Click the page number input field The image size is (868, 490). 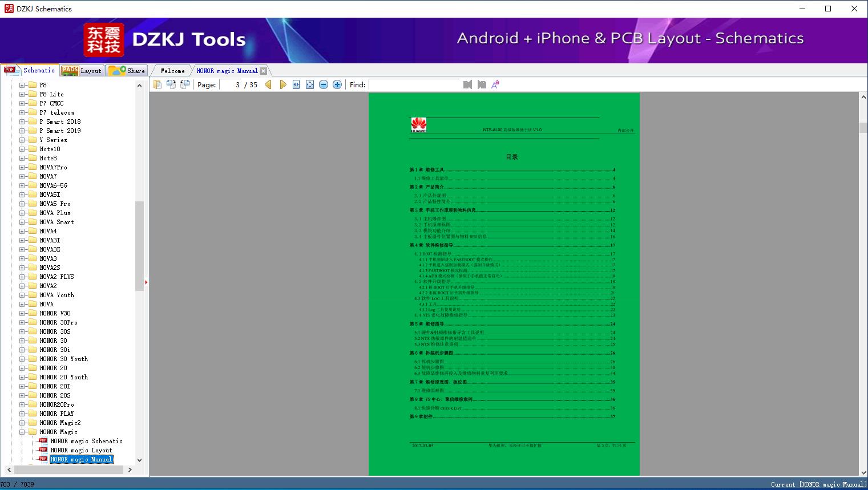[x=230, y=84]
